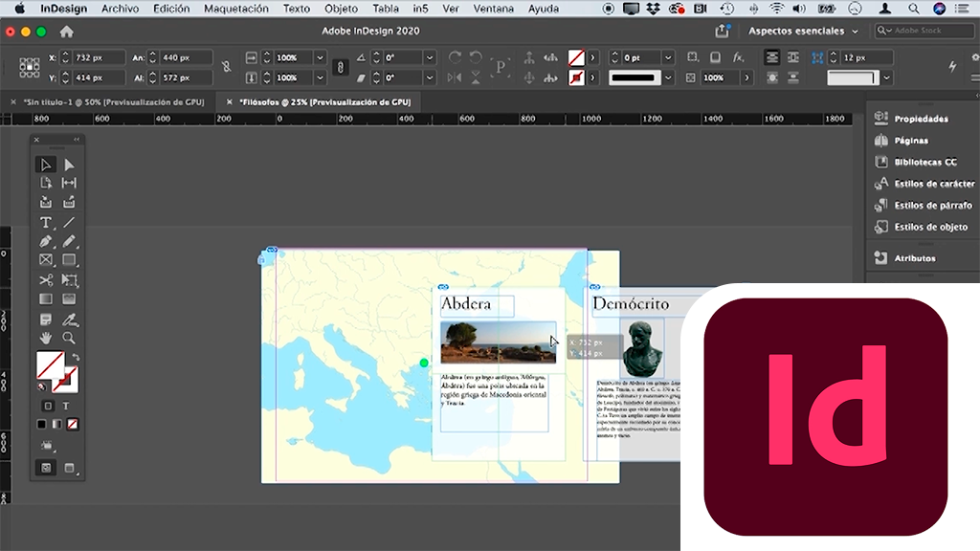980x551 pixels.
Task: Select the Pen tool
Action: pos(45,241)
